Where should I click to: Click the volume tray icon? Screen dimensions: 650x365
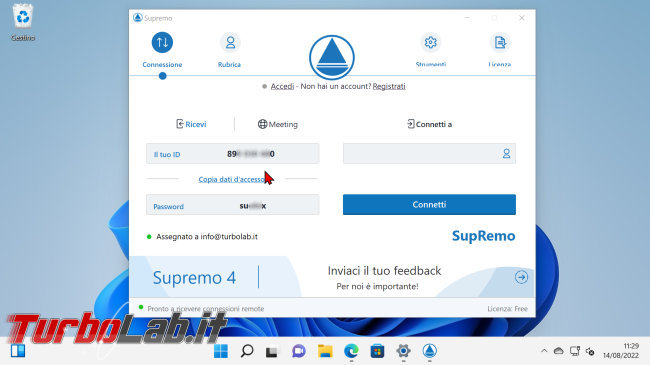(x=590, y=351)
